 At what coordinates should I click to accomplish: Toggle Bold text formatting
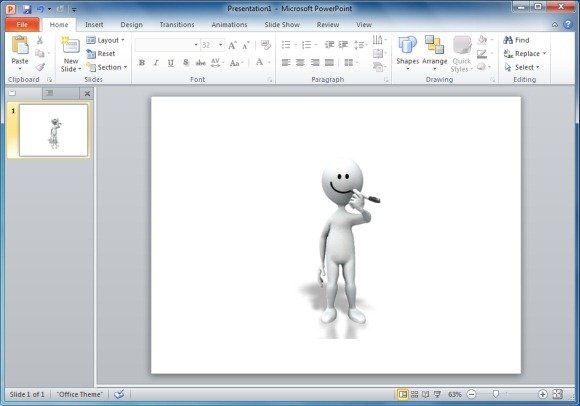pos(142,63)
